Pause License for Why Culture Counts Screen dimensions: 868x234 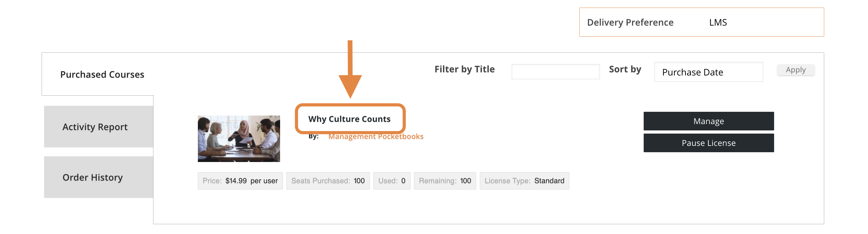click(708, 143)
